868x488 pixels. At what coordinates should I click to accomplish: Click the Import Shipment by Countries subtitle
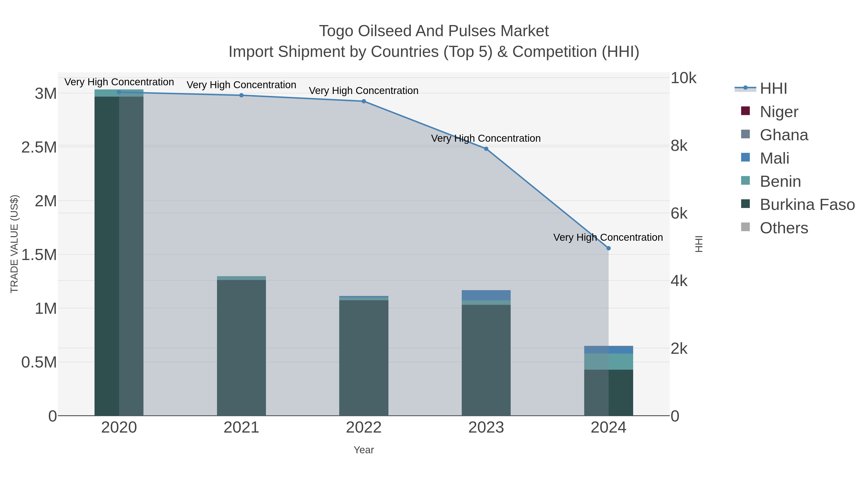coord(434,52)
